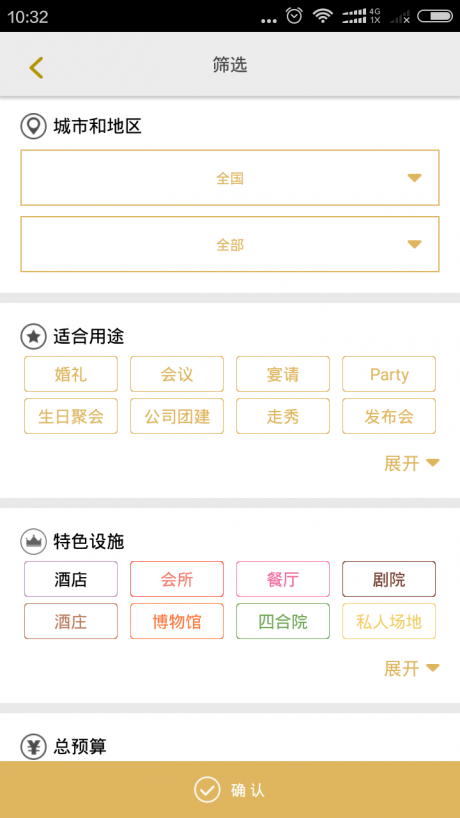Tap the alarm clock status bar icon
460x818 pixels.
[294, 16]
